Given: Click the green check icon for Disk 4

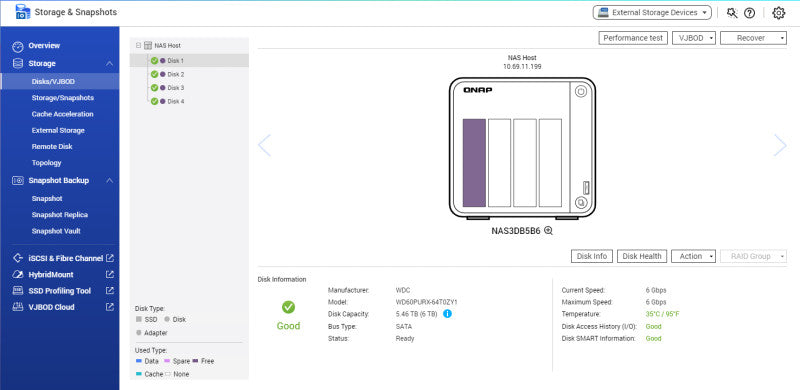Looking at the screenshot, I should click(x=154, y=102).
